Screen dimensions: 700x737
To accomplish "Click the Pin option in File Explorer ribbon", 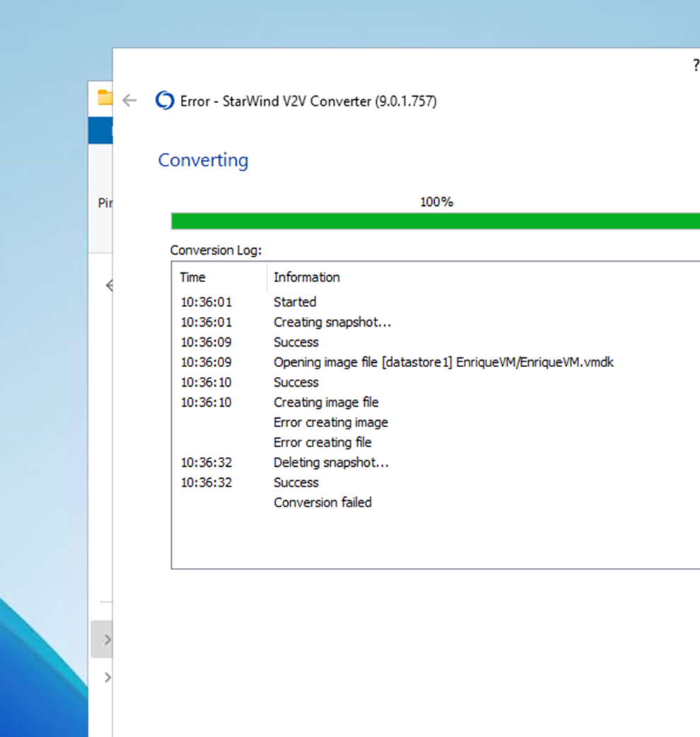I will [105, 203].
